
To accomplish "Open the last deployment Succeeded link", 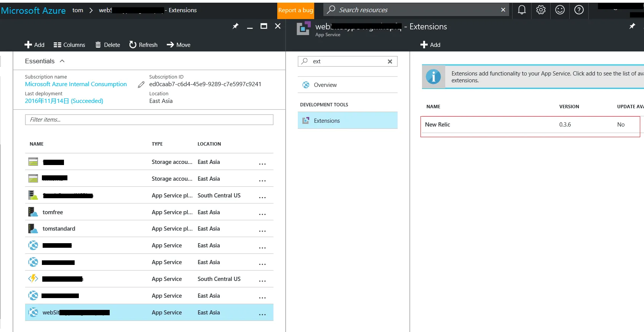I will 64,101.
